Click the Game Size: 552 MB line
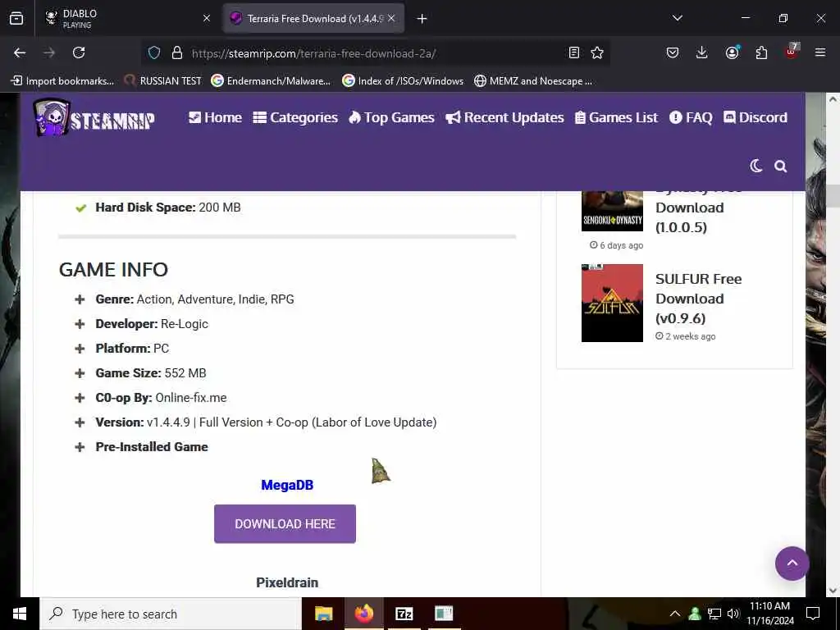This screenshot has width=840, height=630. [151, 373]
